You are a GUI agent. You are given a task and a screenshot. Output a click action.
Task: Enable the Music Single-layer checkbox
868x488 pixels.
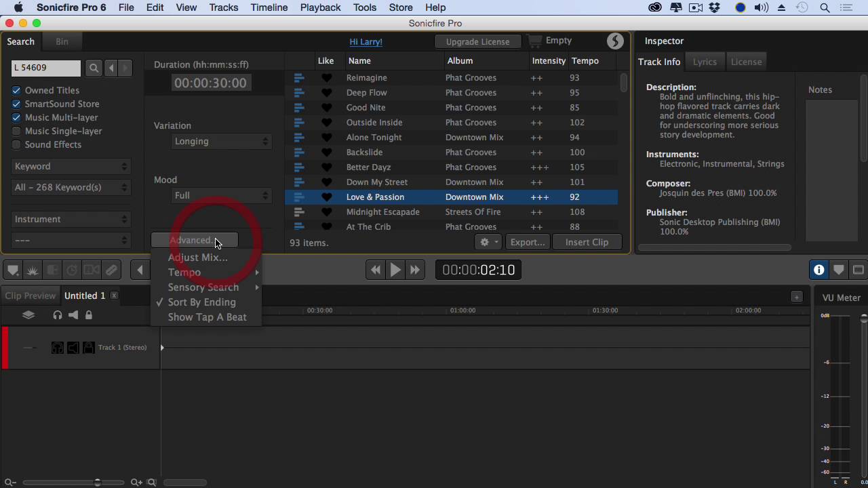tap(16, 131)
